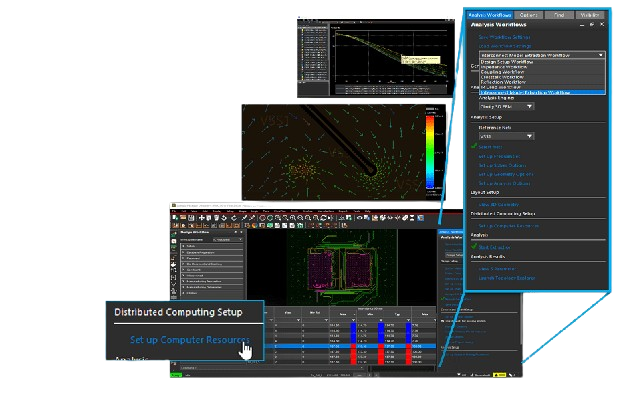
Task: Click the package layout in the main design canvas
Action: (342, 267)
